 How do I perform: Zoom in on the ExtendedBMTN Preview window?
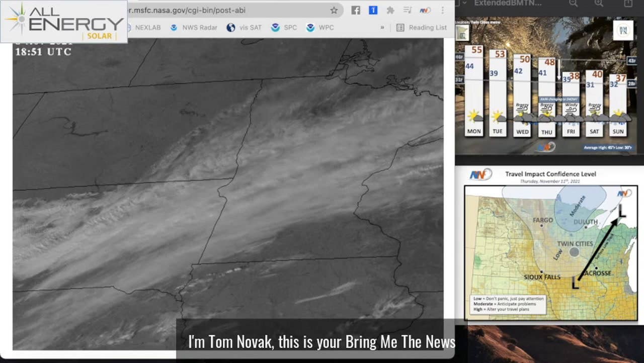point(599,3)
